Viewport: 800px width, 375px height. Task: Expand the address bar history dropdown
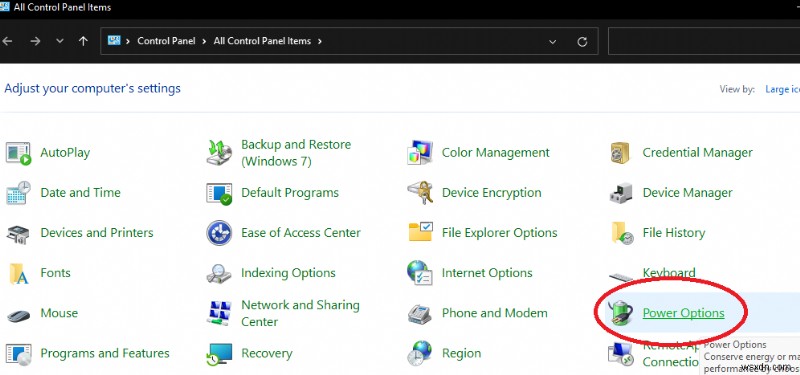pos(553,42)
